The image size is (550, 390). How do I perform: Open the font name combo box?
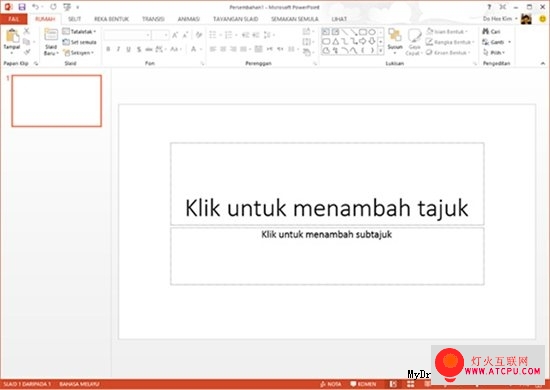[x=127, y=35]
